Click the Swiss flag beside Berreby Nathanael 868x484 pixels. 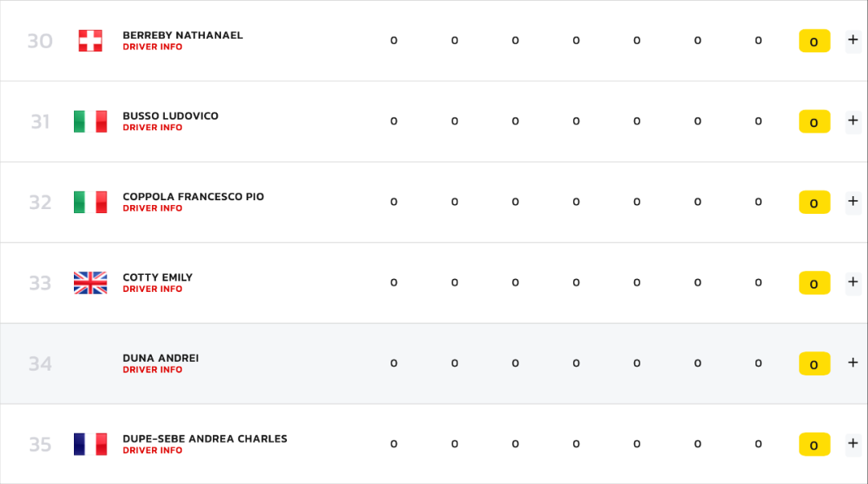click(x=90, y=40)
